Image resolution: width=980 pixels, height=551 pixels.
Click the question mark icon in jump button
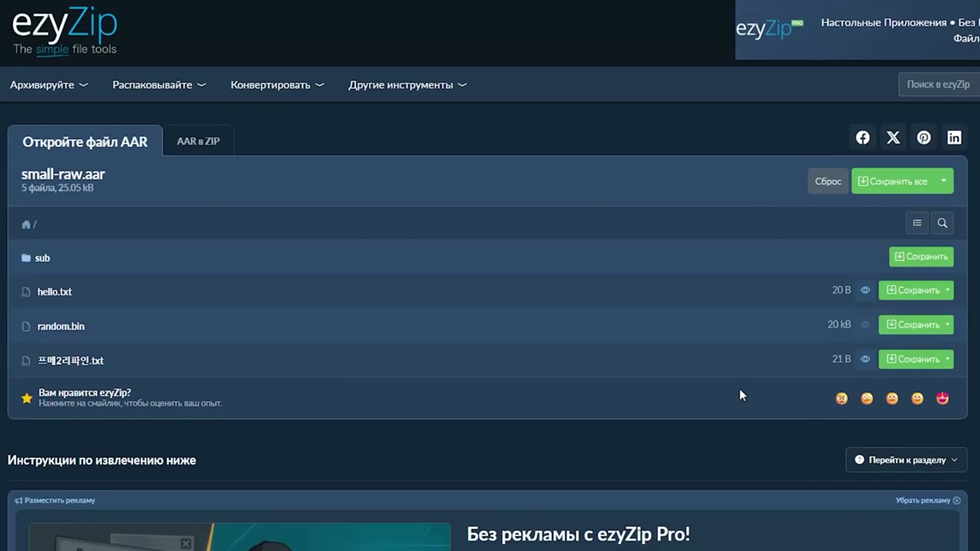click(860, 460)
